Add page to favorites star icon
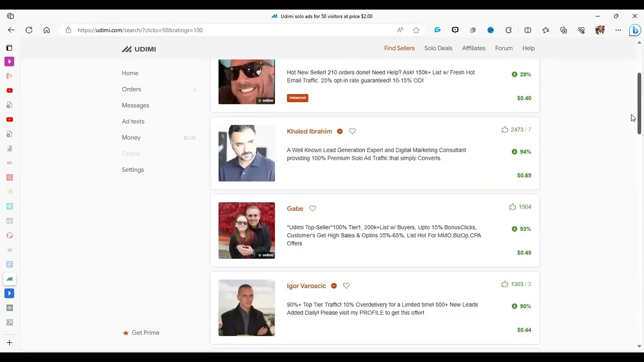 pyautogui.click(x=416, y=30)
